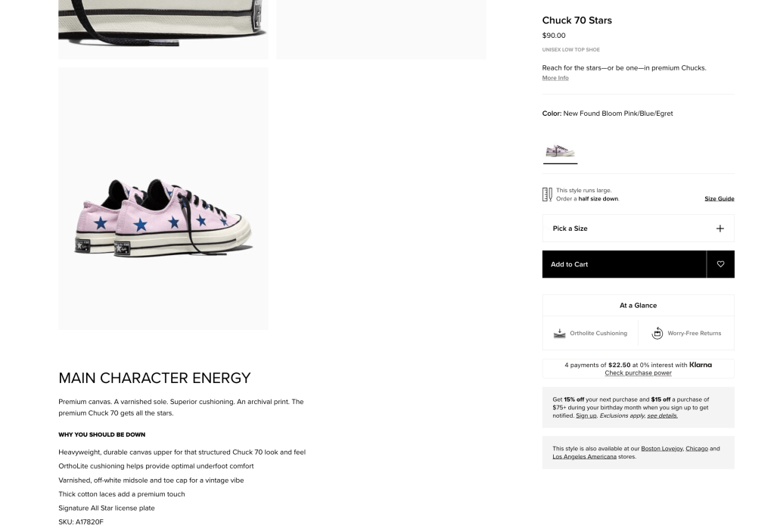Screen dimensions: 774x532
Task: Select the Pink/Blue/Egret color swatch
Action: point(560,151)
